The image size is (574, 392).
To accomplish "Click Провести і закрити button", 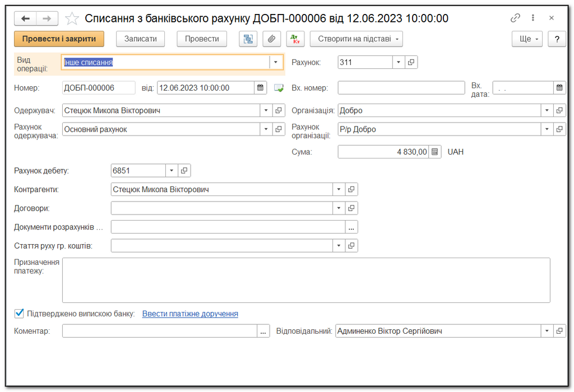I will pos(59,39).
